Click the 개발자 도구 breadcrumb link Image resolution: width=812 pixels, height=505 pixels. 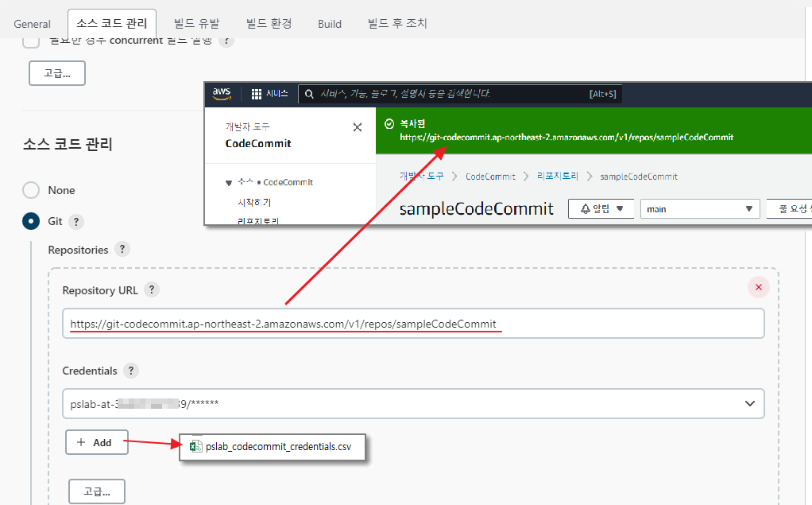(x=422, y=177)
